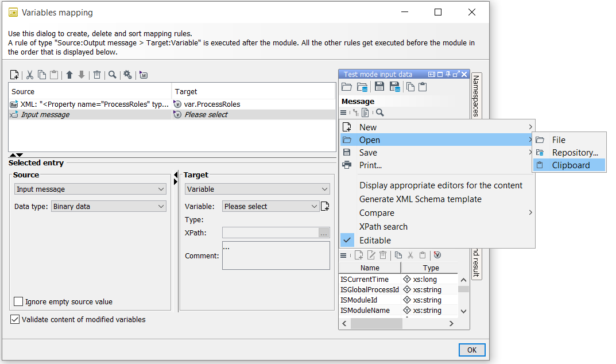Click the new mapping rule icon
Screen dimensions: 616x364
coord(15,75)
